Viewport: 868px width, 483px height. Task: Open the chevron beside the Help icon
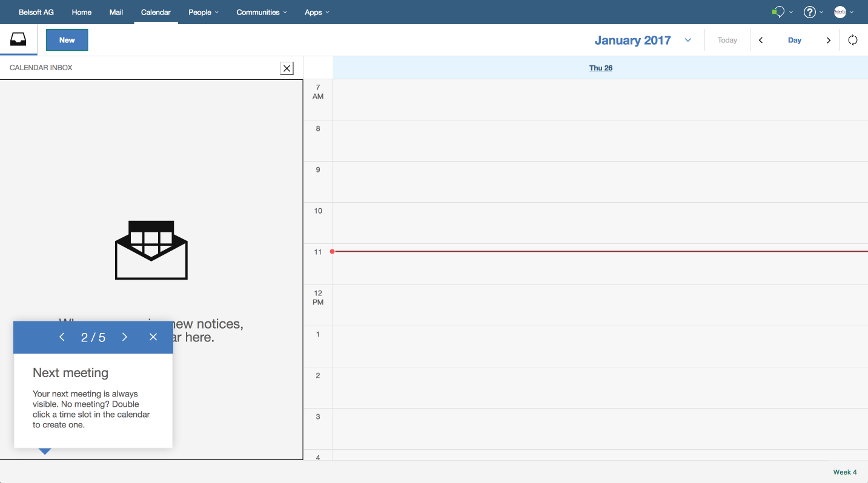click(x=822, y=12)
